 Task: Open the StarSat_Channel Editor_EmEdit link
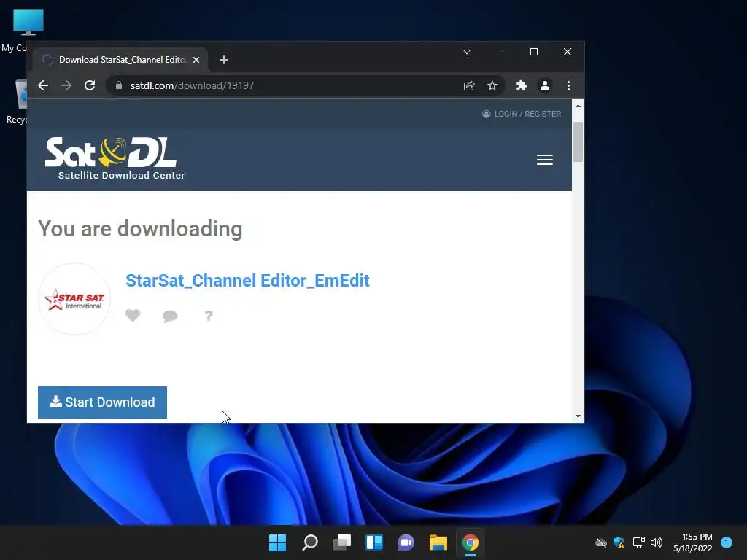[247, 281]
